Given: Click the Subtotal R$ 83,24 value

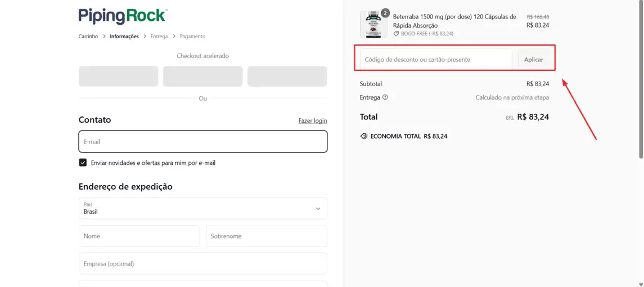Looking at the screenshot, I should (x=538, y=84).
